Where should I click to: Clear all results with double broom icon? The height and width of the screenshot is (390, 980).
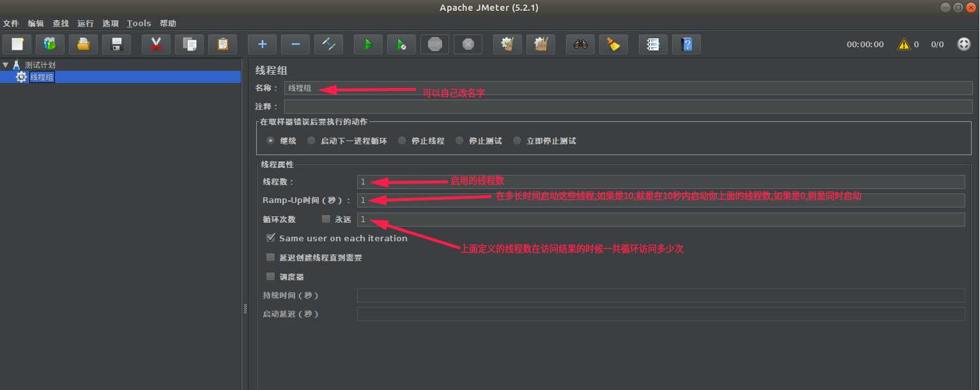pyautogui.click(x=540, y=44)
